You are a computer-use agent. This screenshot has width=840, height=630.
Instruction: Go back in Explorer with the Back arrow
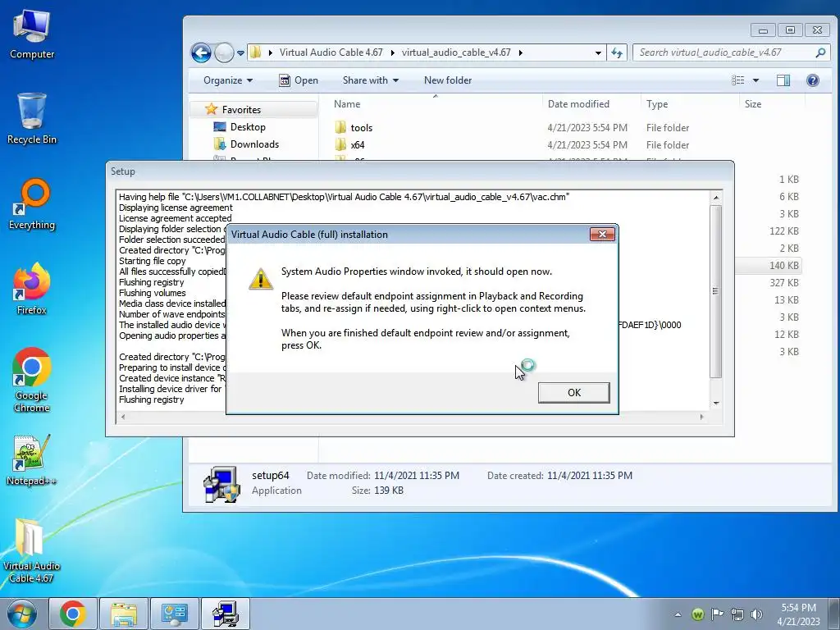(x=202, y=52)
